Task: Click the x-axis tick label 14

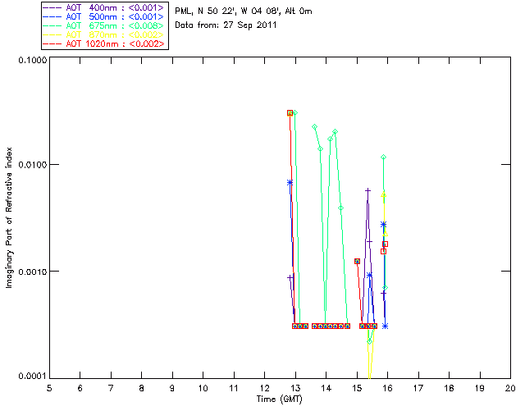Action: [326, 388]
